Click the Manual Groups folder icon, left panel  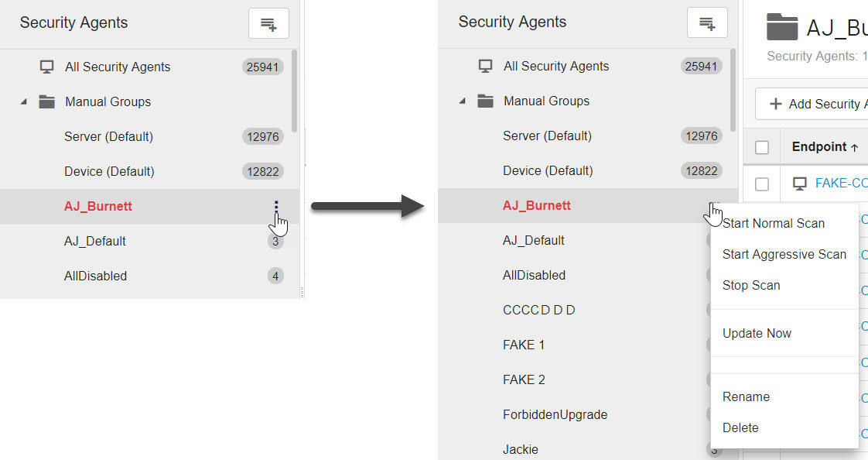tap(46, 101)
